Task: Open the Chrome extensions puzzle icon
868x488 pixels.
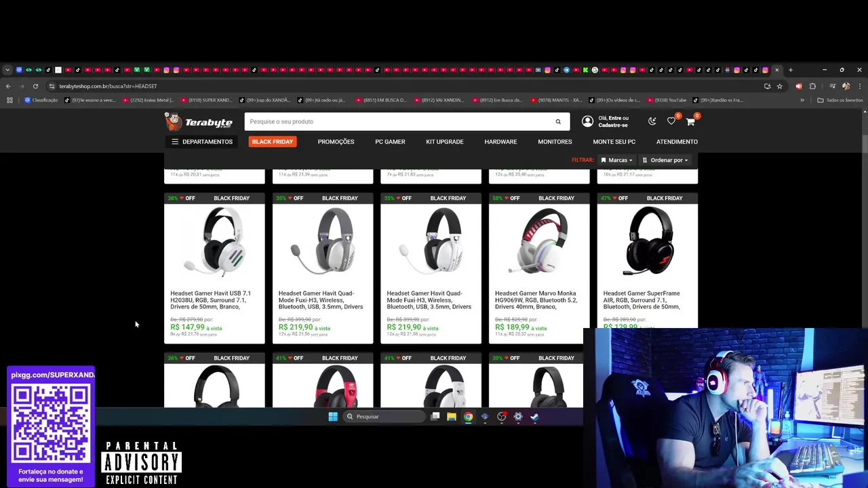Action: (812, 86)
